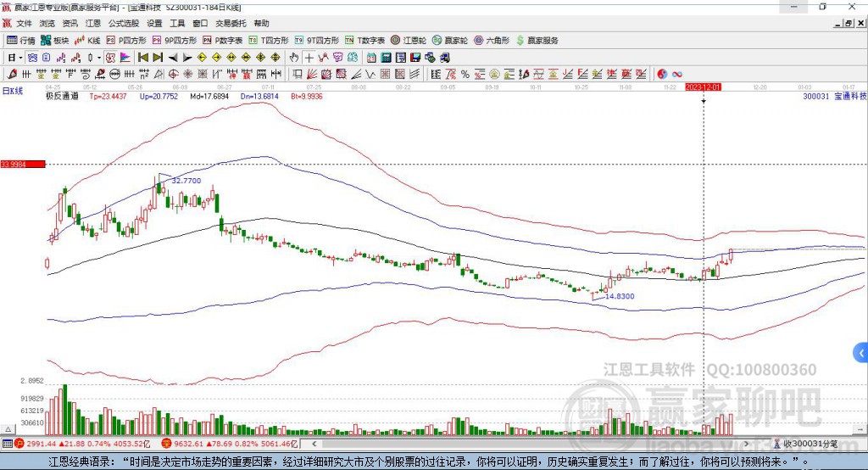Select the Gann fan lines tool
The width and height of the screenshot is (868, 470).
tap(312, 75)
